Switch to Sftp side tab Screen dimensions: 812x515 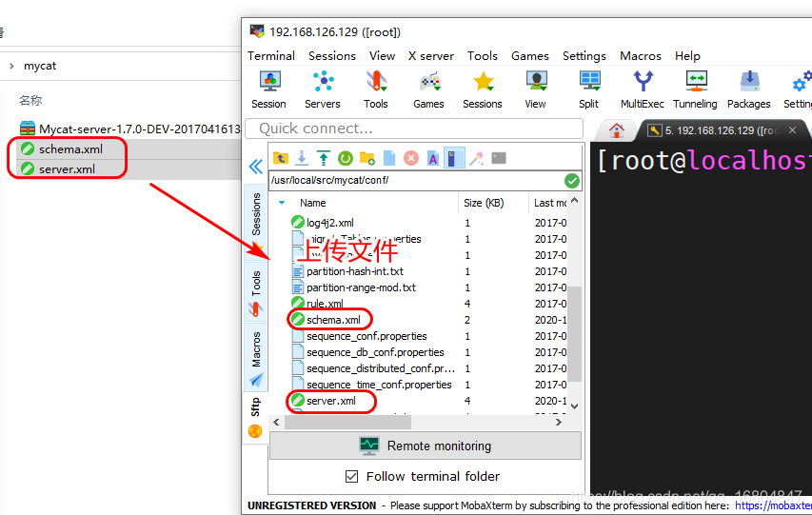click(x=255, y=417)
